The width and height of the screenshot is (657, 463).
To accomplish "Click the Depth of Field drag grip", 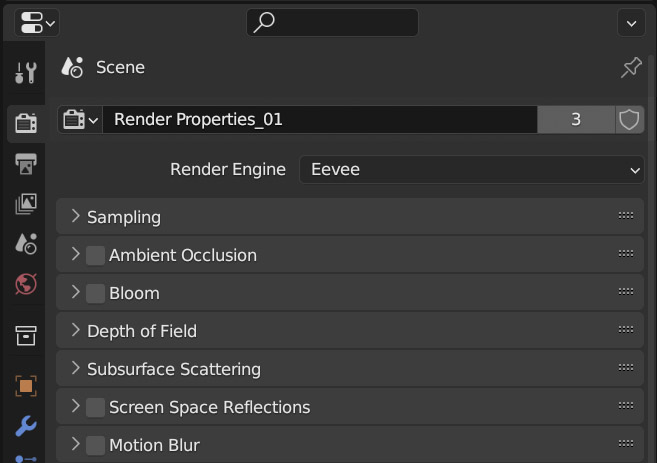I will click(626, 330).
